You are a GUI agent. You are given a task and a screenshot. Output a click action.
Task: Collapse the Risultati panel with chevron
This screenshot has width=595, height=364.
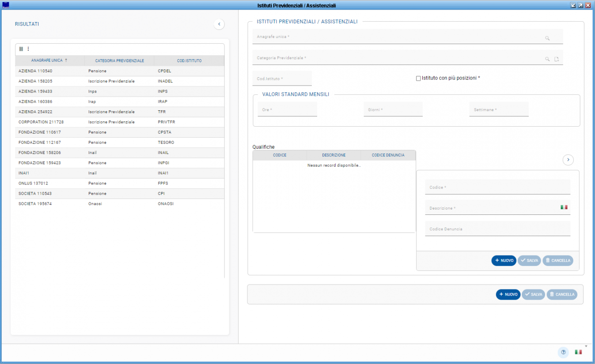pos(219,24)
